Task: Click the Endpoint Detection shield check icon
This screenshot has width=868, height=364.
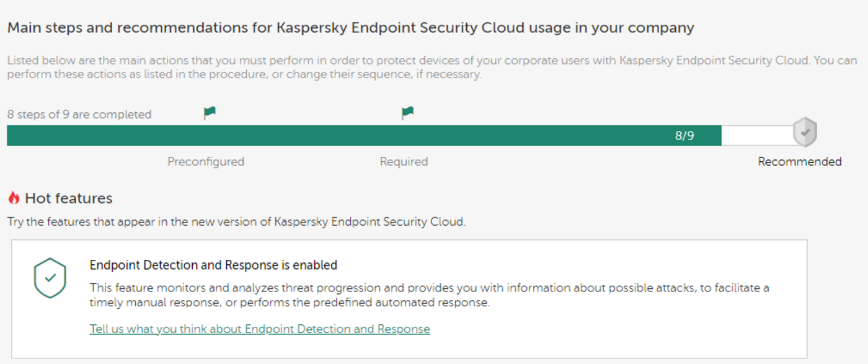Action: point(50,277)
